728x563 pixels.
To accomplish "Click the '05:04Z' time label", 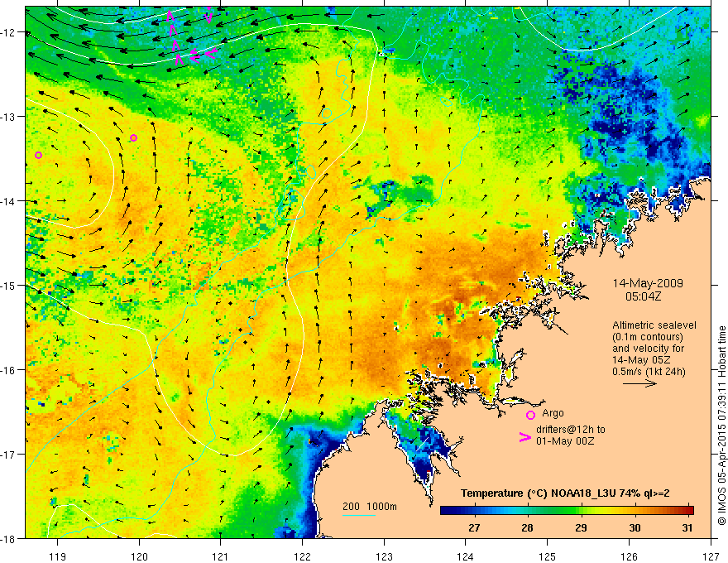I will 643,296.
